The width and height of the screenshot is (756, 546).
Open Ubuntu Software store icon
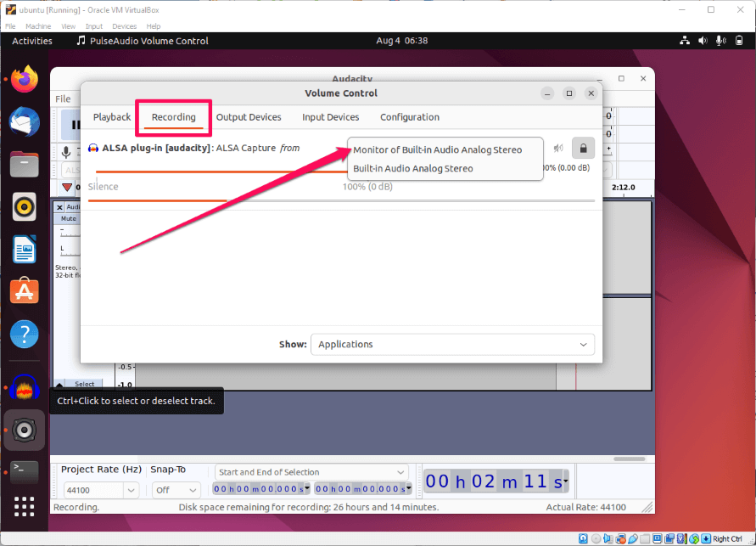click(24, 291)
